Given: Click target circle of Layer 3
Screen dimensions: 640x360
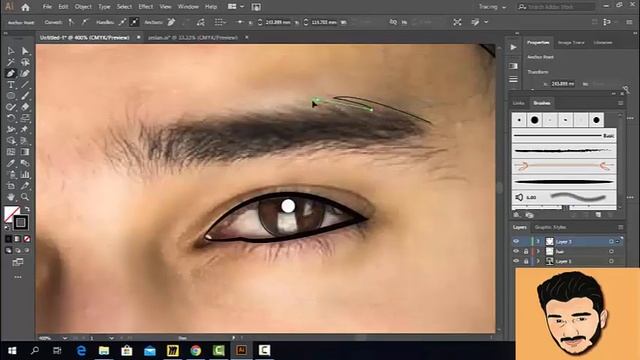Looking at the screenshot, I should (x=611, y=242).
